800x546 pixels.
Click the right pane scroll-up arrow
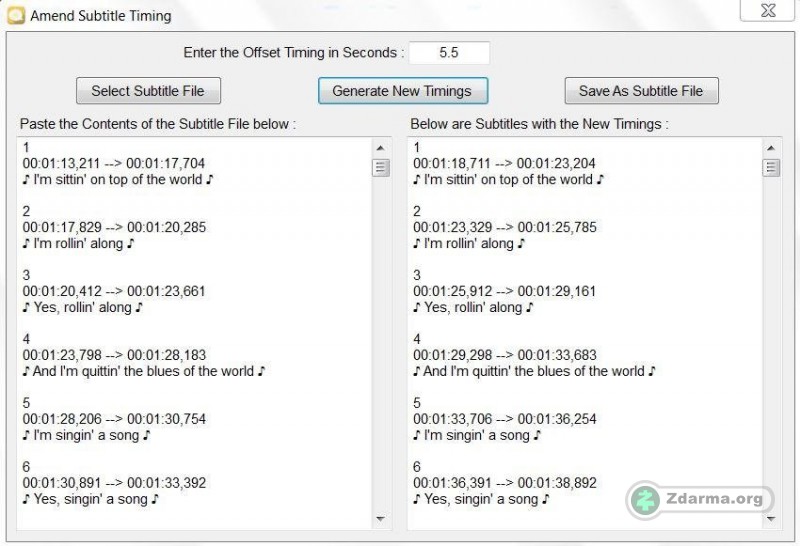771,148
